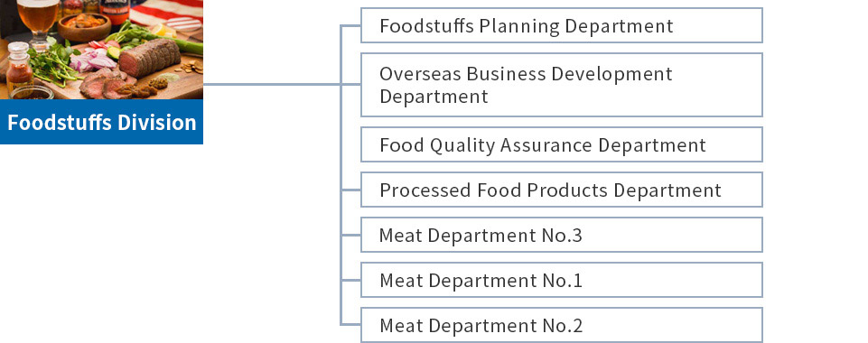Screen dimensions: 868x343
Task: Select Overseas Business Development Department
Action: pos(561,85)
